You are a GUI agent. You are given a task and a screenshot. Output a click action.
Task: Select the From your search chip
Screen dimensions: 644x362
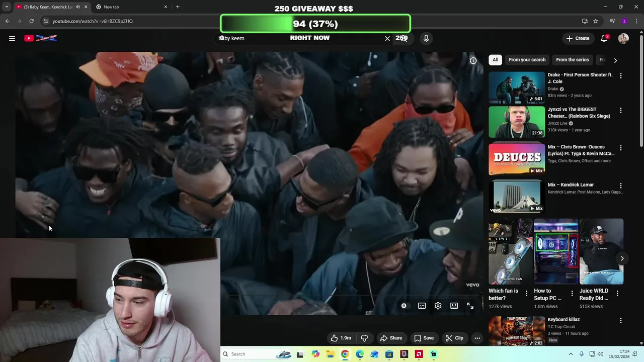point(527,60)
